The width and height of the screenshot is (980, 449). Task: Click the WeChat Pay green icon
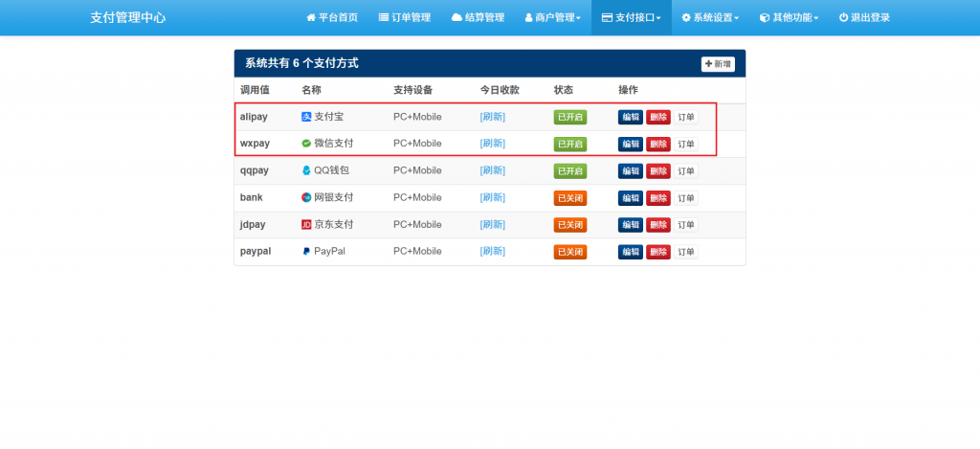tap(306, 144)
